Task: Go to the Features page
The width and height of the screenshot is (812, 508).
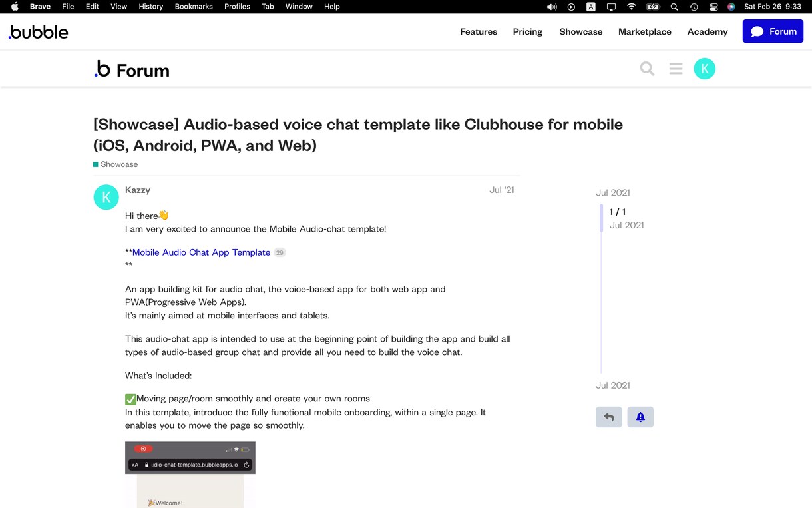Action: pyautogui.click(x=479, y=31)
